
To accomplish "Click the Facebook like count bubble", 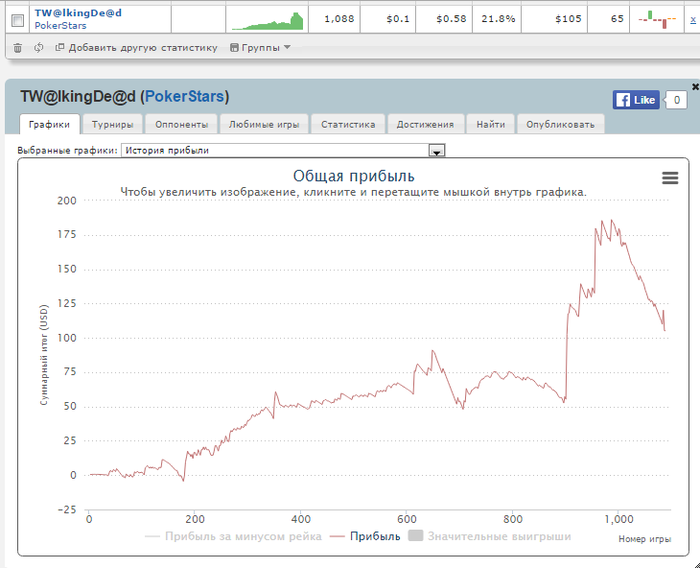I will tap(676, 100).
